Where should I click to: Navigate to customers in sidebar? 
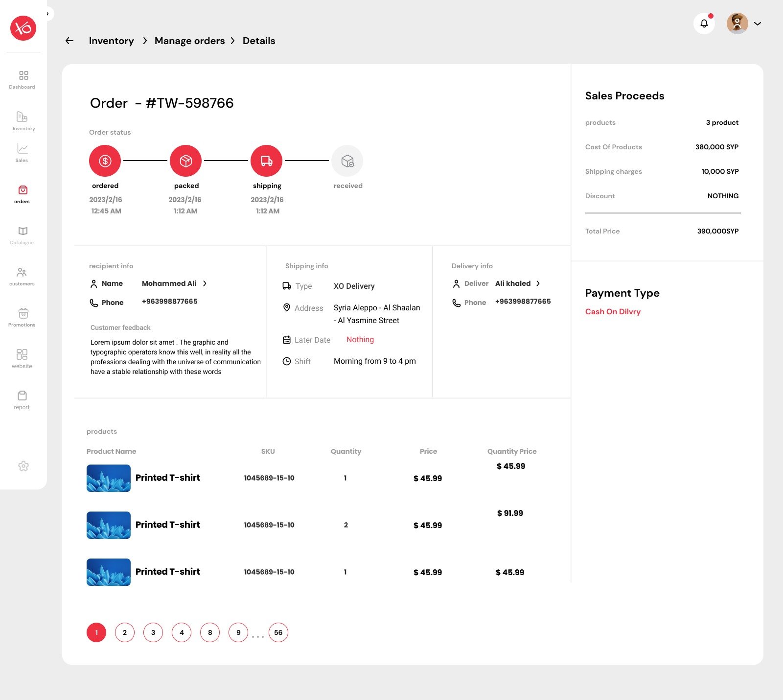23,276
